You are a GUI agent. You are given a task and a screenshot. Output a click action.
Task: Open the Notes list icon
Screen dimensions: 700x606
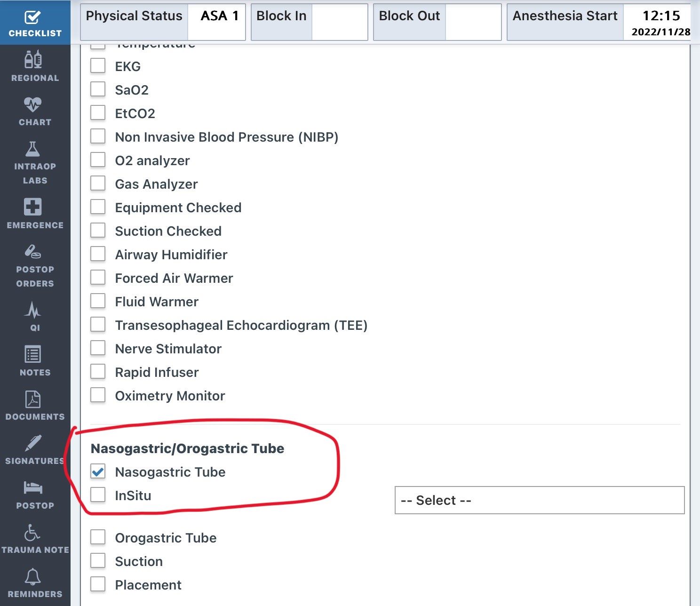click(x=33, y=354)
